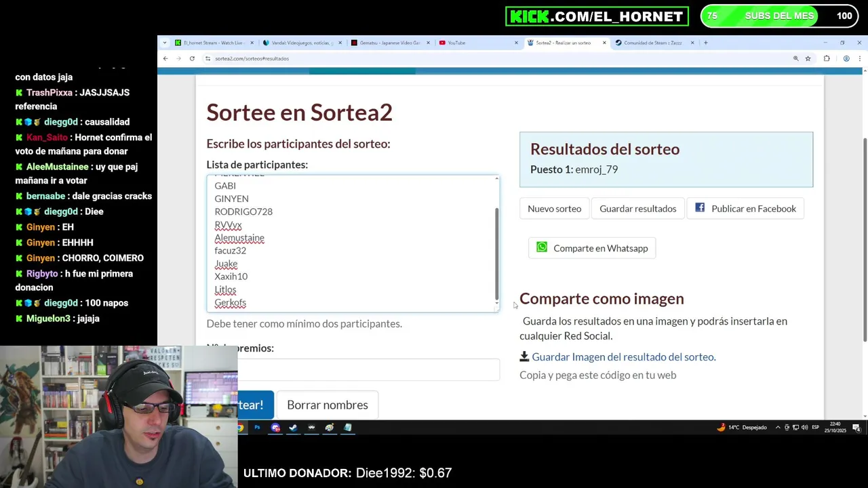The height and width of the screenshot is (488, 868).
Task: Click participant name Gerkofs
Action: [x=230, y=303]
